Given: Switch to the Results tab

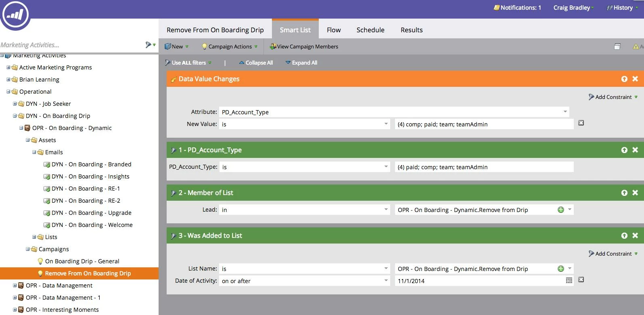Looking at the screenshot, I should tap(412, 30).
